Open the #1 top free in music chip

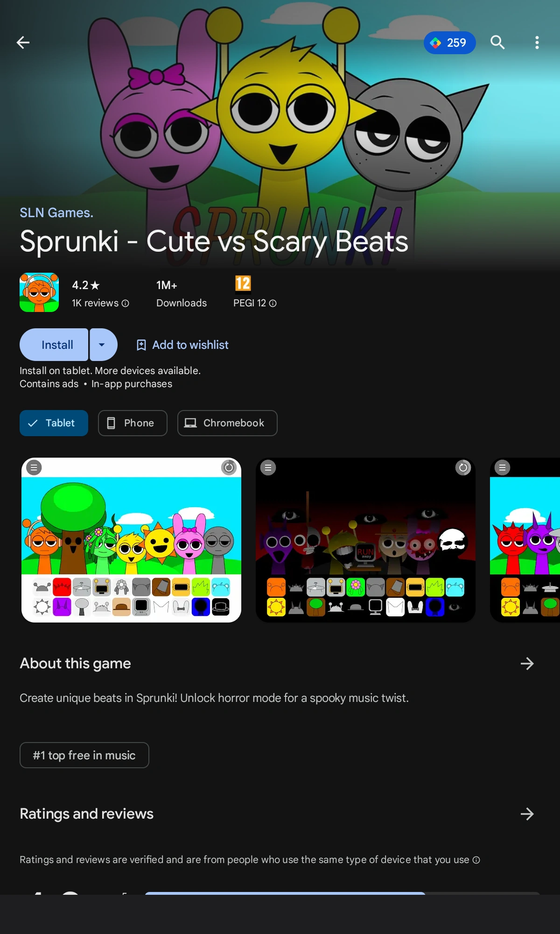click(84, 755)
